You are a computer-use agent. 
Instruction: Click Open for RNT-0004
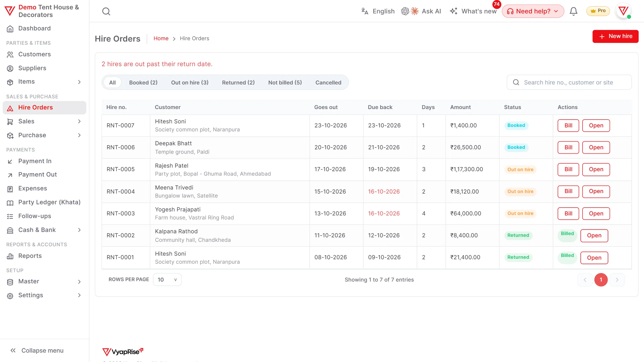pyautogui.click(x=596, y=191)
